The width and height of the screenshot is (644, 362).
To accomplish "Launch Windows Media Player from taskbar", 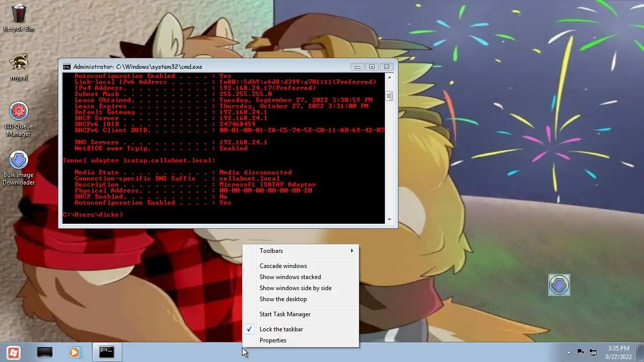I will [74, 352].
